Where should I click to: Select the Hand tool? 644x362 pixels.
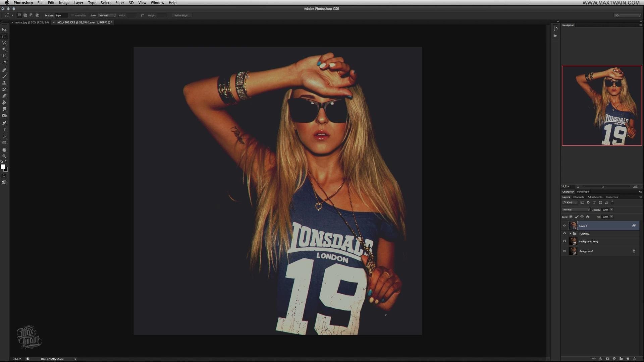[x=4, y=150]
